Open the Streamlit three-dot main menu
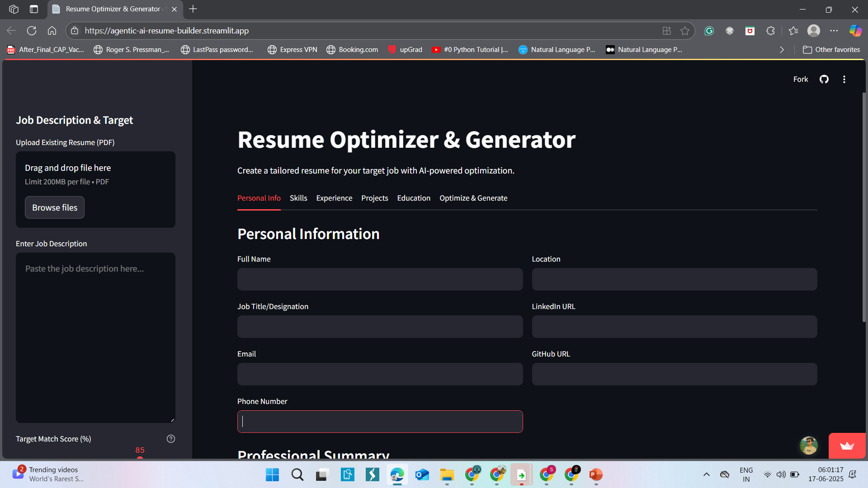Viewport: 868px width, 488px height. tap(844, 79)
